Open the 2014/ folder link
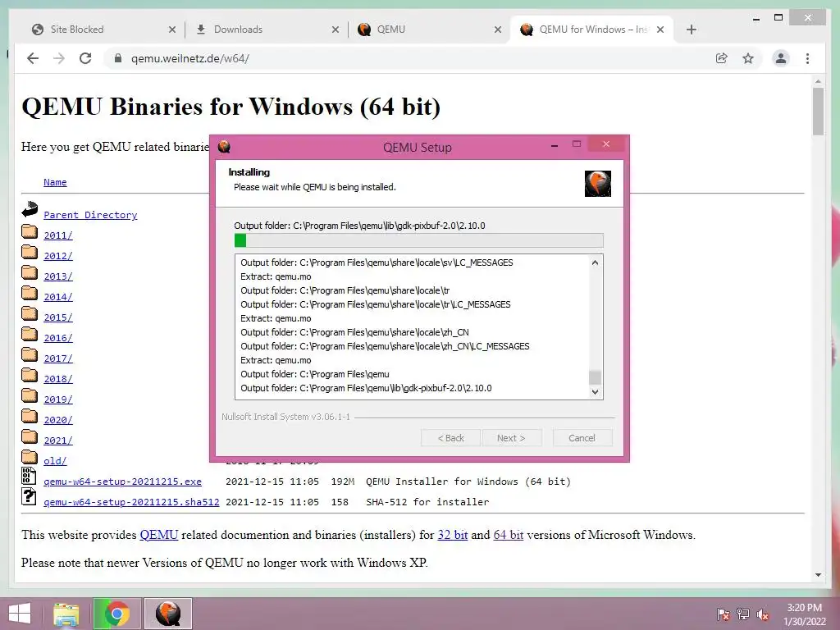 tap(58, 297)
